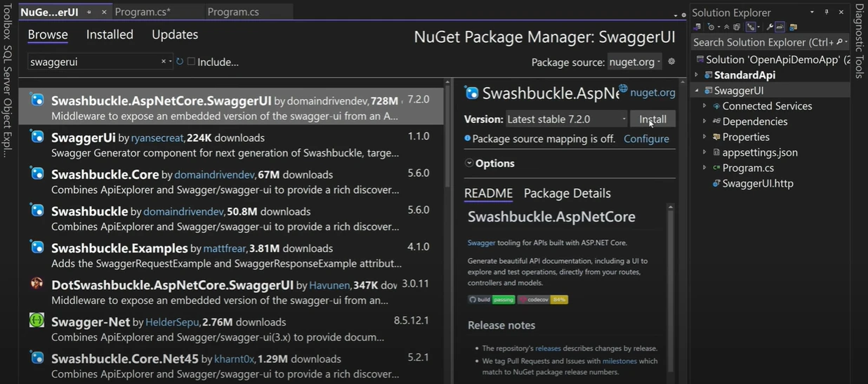Click the Pending Changes Filter clock icon
868x384 pixels.
click(710, 27)
